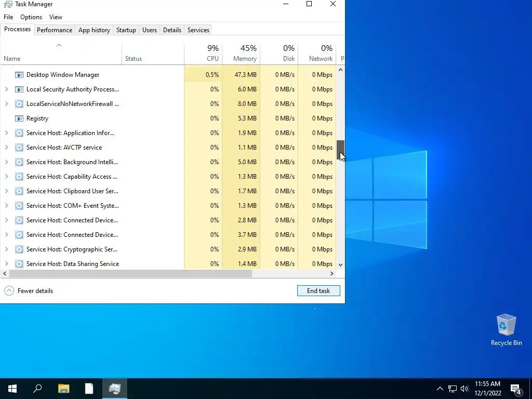Select the Recycle Bin desktop icon

pyautogui.click(x=506, y=330)
